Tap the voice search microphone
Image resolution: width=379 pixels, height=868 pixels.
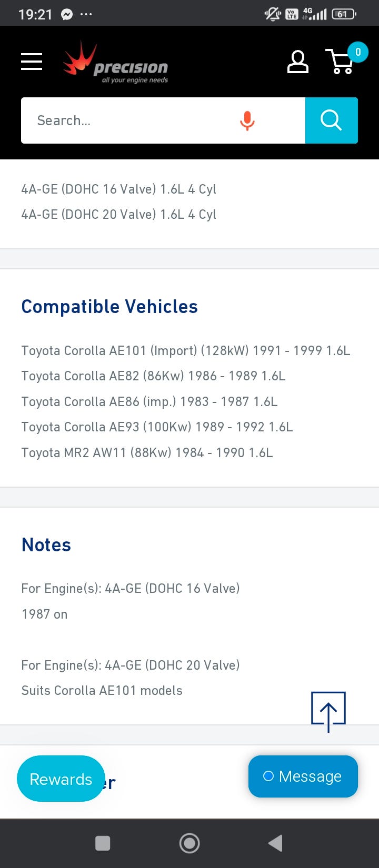[247, 120]
